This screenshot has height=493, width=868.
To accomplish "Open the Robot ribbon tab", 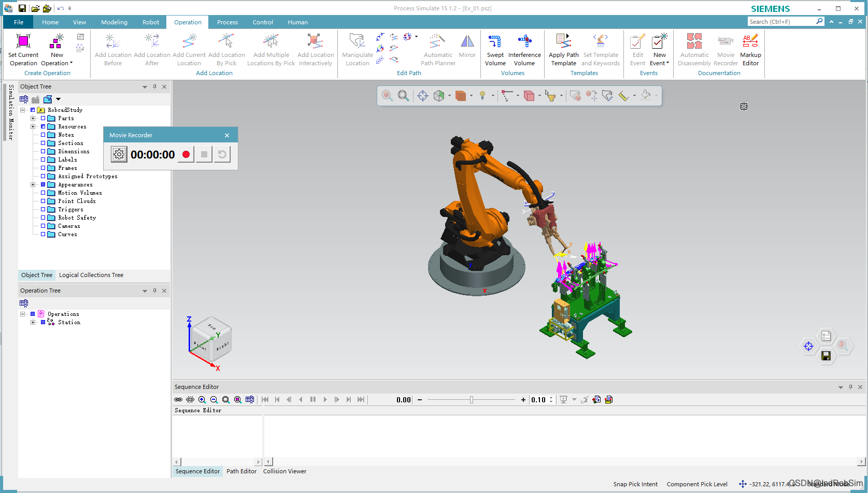I will pos(151,22).
